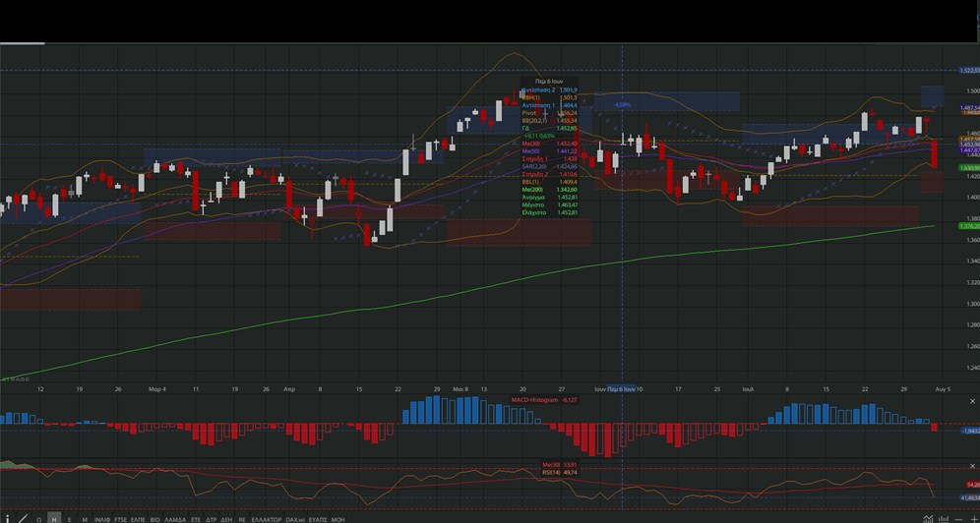Screen dimensions: 980x523
Task: Close the RSI indicator panel
Action: pyautogui.click(x=972, y=466)
